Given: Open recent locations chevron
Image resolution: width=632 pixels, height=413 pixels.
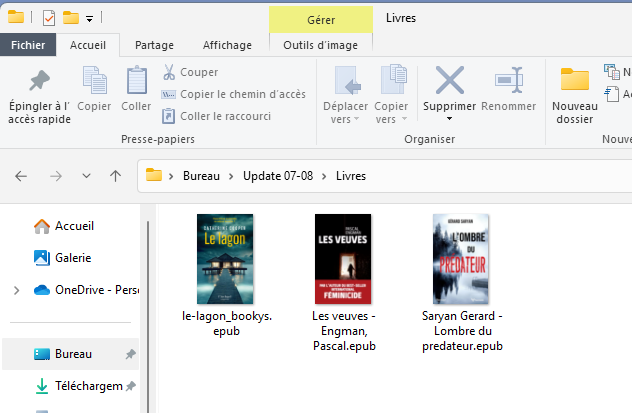Looking at the screenshot, I should (86, 176).
